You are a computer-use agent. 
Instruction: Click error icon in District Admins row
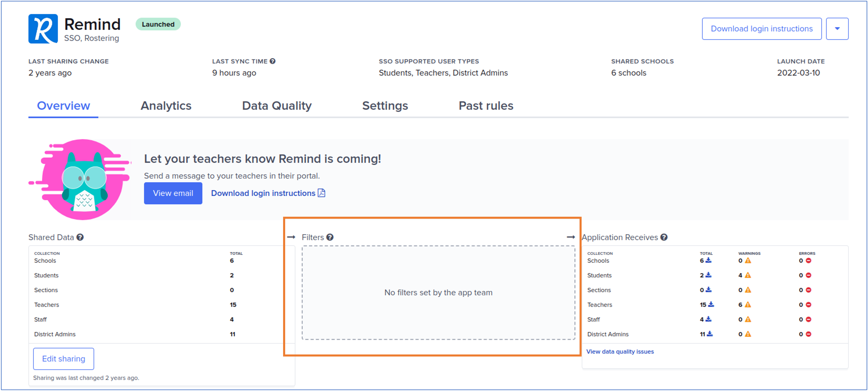(x=808, y=334)
